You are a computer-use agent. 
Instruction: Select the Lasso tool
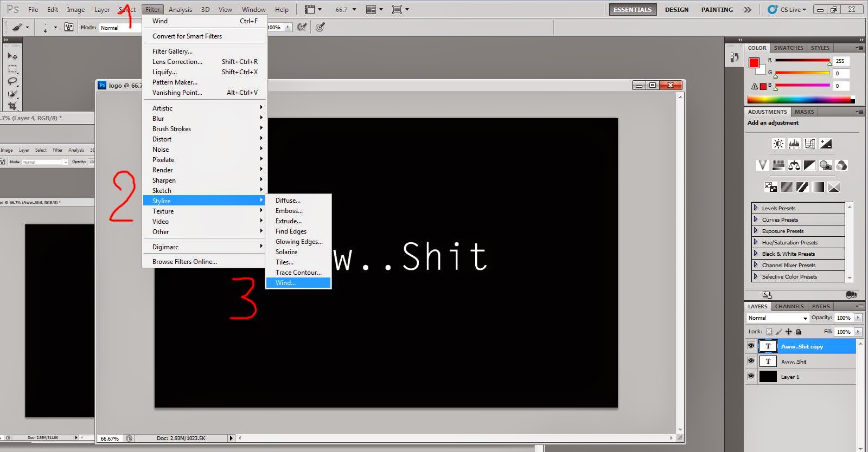tap(12, 81)
